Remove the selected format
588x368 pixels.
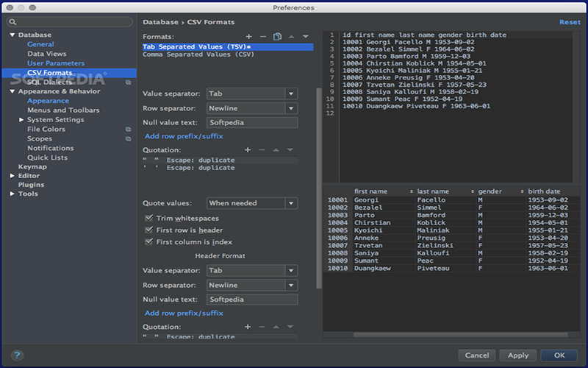(263, 36)
